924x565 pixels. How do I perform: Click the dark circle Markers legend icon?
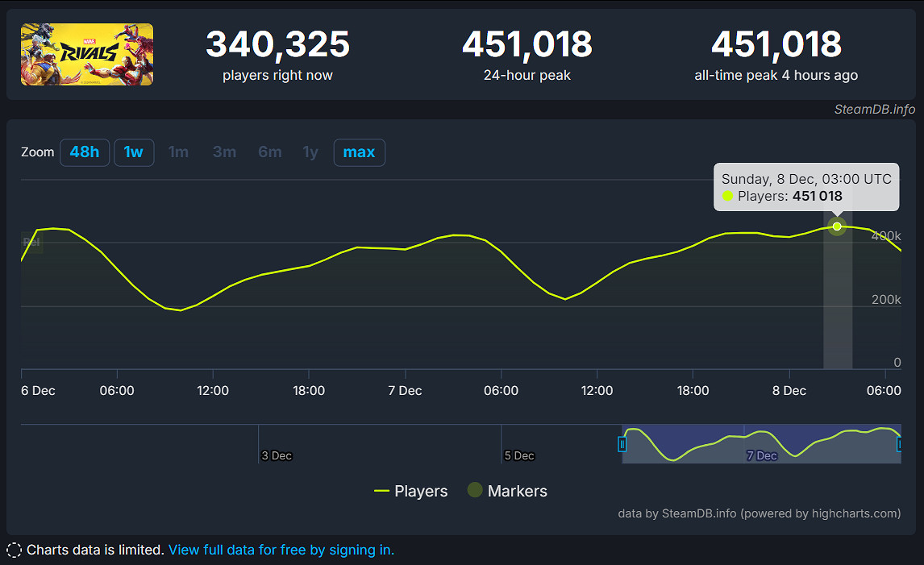click(475, 490)
